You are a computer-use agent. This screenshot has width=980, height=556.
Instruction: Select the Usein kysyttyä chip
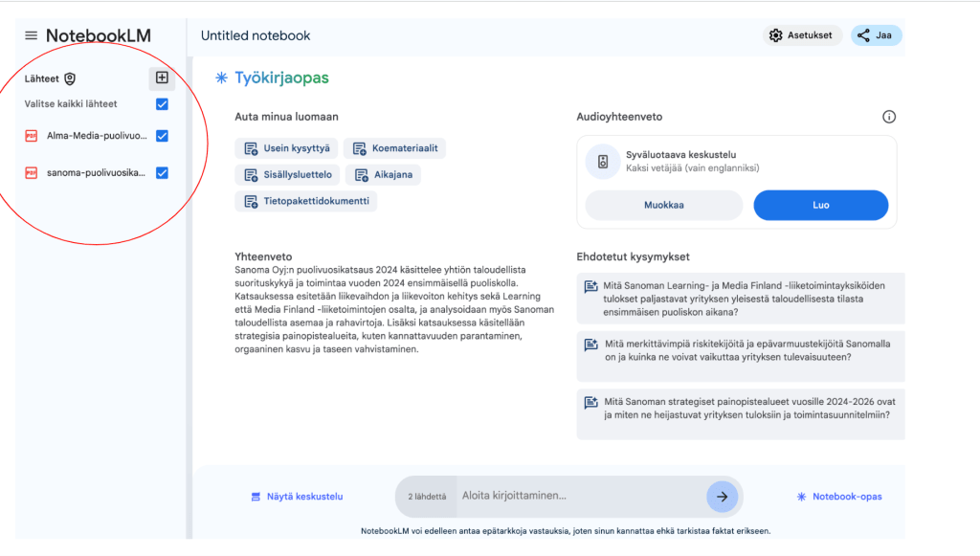tap(286, 148)
